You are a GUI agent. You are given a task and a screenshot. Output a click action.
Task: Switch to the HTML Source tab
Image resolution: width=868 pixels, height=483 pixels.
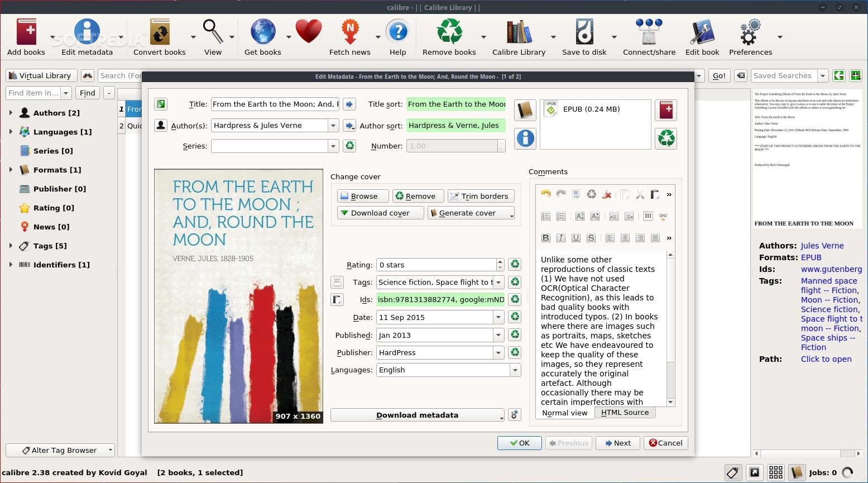click(x=625, y=413)
